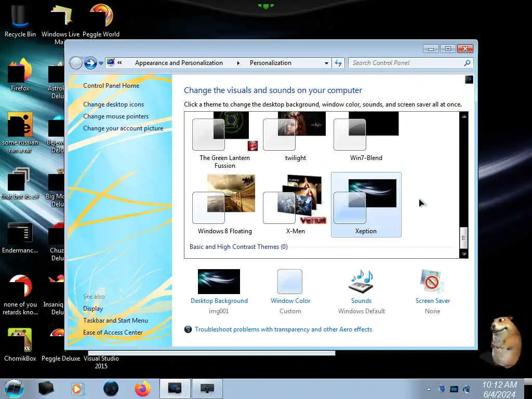This screenshot has width=532, height=399.
Task: Open the dark globe taskbar icon
Action: point(111,389)
